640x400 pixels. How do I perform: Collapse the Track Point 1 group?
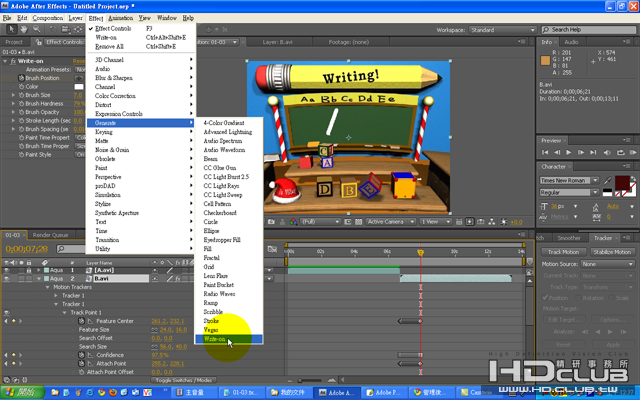click(x=64, y=313)
